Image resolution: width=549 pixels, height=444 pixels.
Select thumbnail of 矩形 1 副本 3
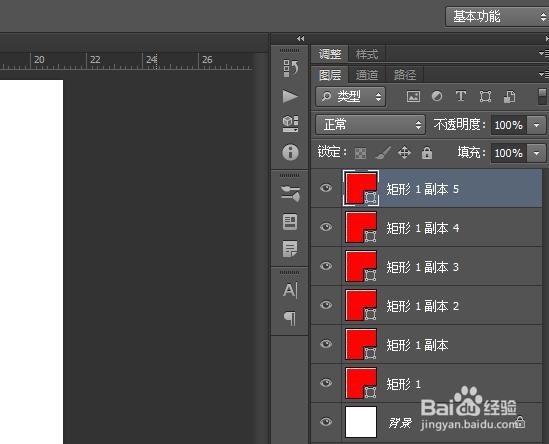(x=361, y=266)
